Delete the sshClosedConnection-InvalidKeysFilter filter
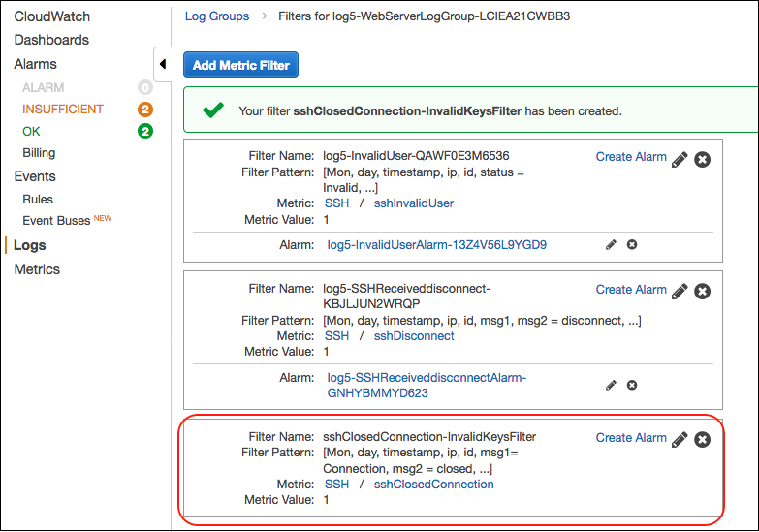Screen dimensions: 759x532 point(703,440)
